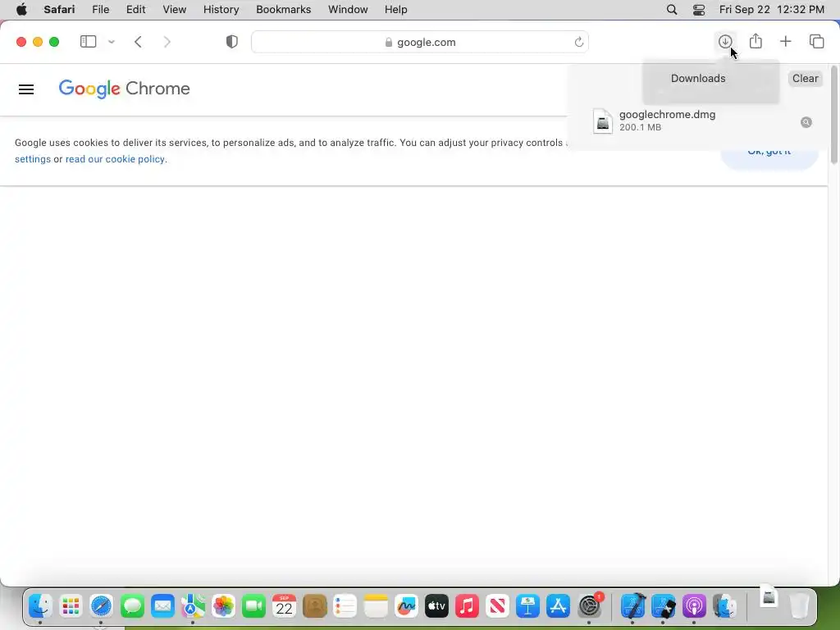The width and height of the screenshot is (840, 630).
Task: Click the googlechrome.dmg file name
Action: point(667,114)
